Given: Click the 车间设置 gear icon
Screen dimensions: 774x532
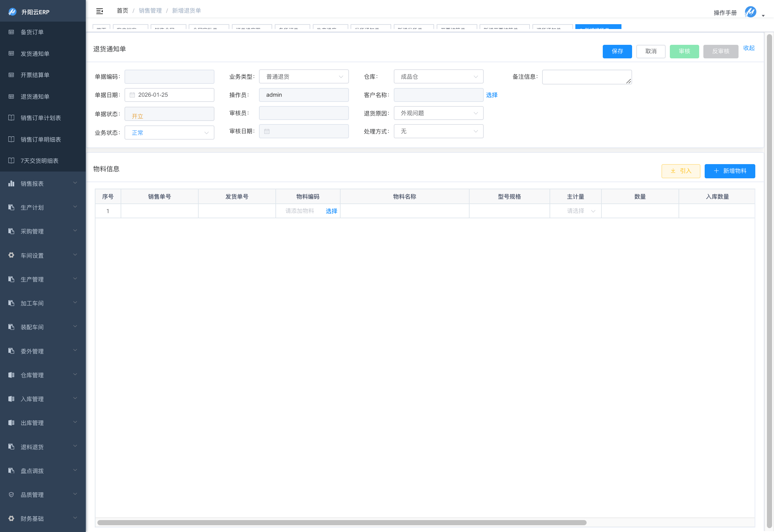Looking at the screenshot, I should point(11,255).
